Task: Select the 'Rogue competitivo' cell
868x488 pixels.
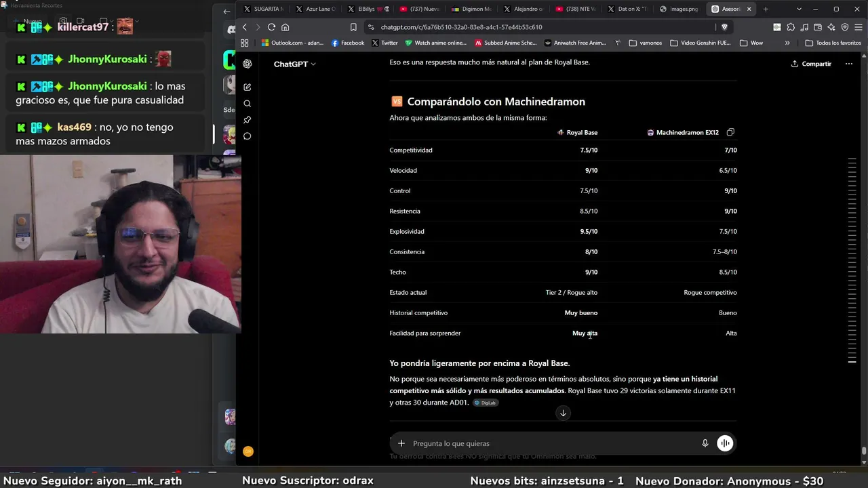Action: click(x=710, y=292)
